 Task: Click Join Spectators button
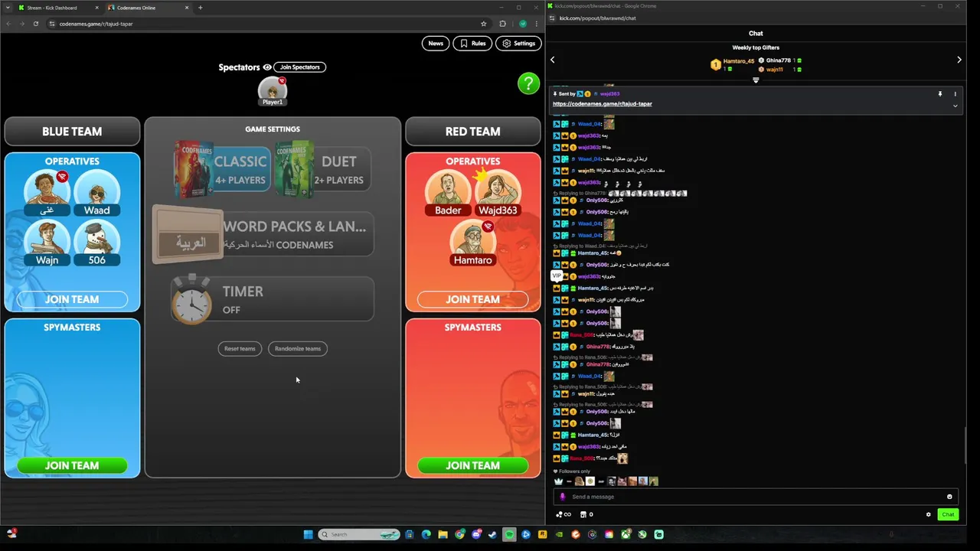click(299, 67)
